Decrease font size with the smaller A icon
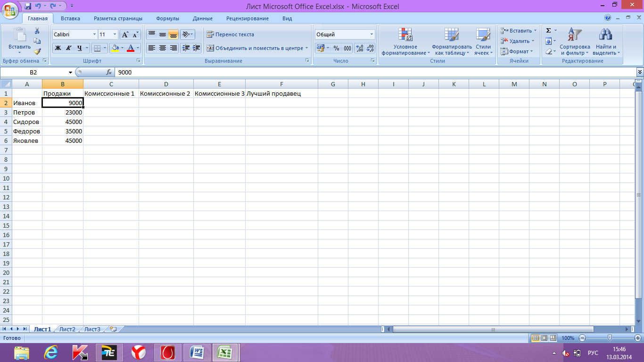 (x=135, y=34)
